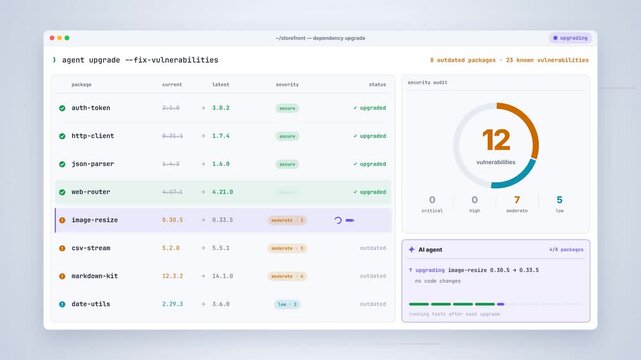Click the current column header
Screen dimensions: 641x360
[x=172, y=85]
